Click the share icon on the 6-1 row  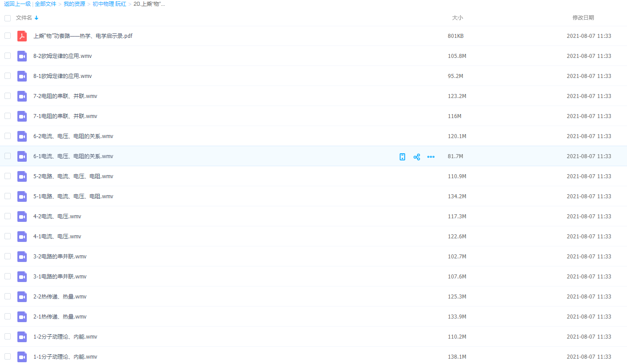[417, 157]
